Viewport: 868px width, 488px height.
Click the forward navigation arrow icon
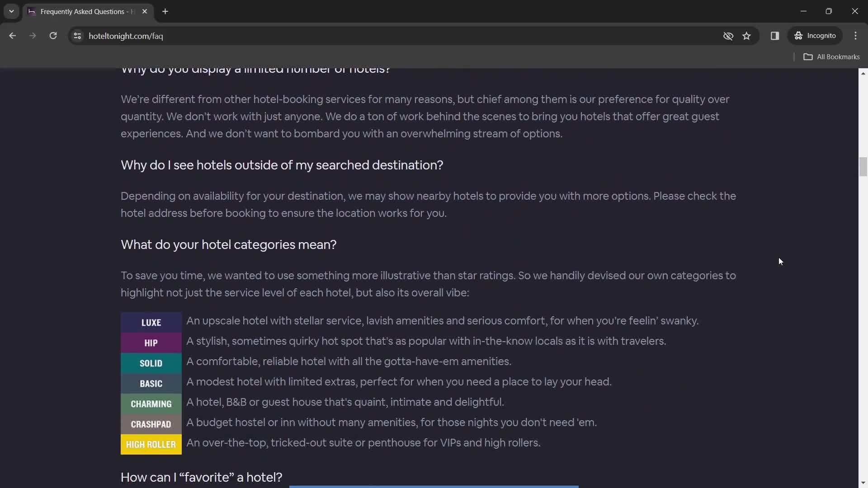pyautogui.click(x=33, y=36)
